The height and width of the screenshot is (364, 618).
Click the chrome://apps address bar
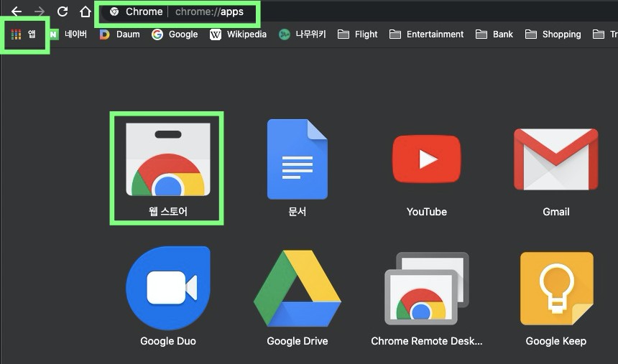208,11
